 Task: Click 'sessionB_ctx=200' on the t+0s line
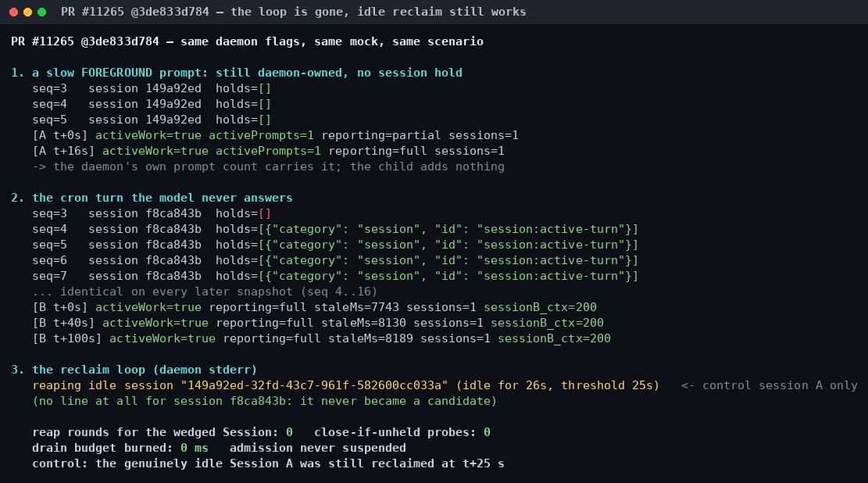[x=541, y=307]
